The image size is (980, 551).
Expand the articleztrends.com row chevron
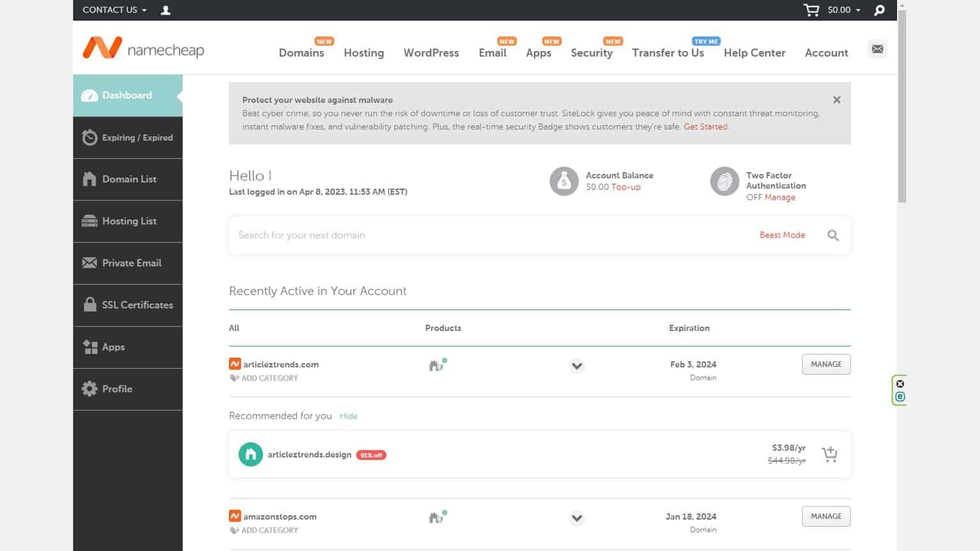[x=577, y=365]
